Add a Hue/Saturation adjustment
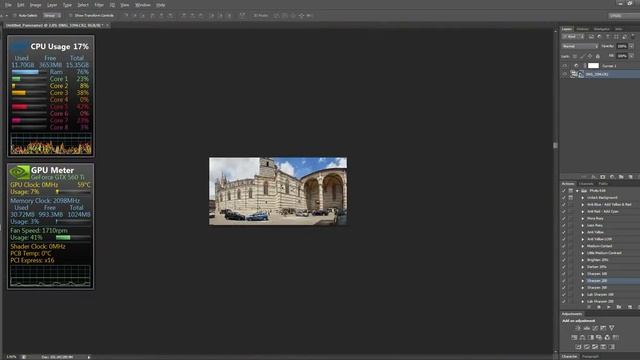The height and width of the screenshot is (360, 640). coord(574,338)
